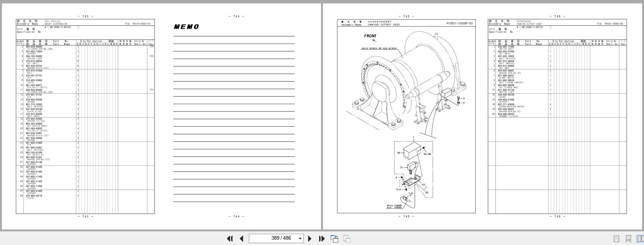Click the greyed go-forward-view icon

pos(346,239)
